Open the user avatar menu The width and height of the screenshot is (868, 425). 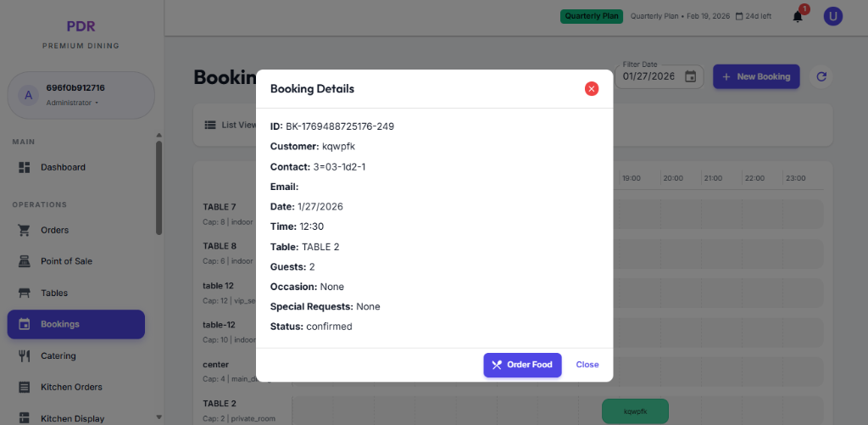point(833,16)
